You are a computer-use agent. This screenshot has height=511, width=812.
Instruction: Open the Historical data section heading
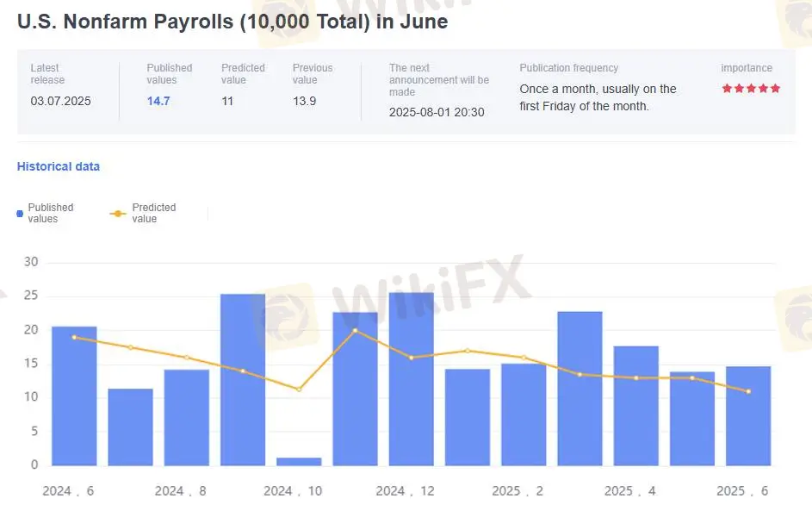pos(59,166)
